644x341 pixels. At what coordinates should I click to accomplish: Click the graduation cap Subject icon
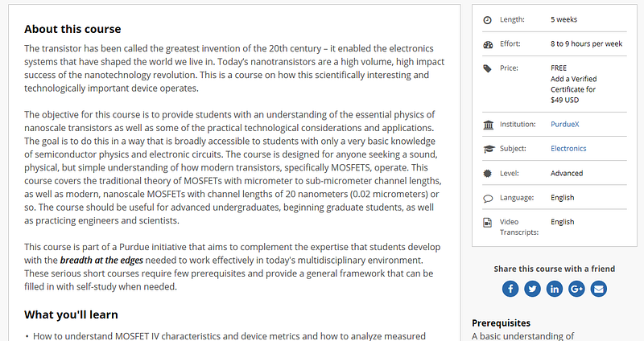click(x=489, y=149)
